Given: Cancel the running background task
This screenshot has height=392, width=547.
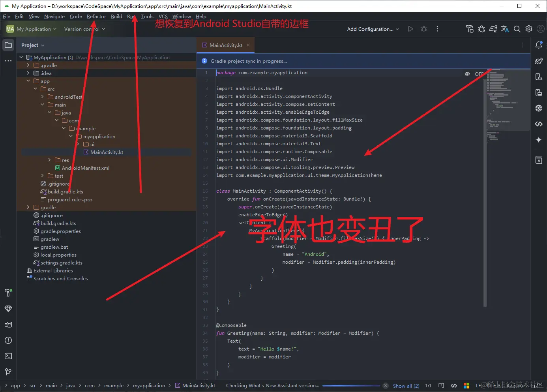Looking at the screenshot, I should [386, 386].
